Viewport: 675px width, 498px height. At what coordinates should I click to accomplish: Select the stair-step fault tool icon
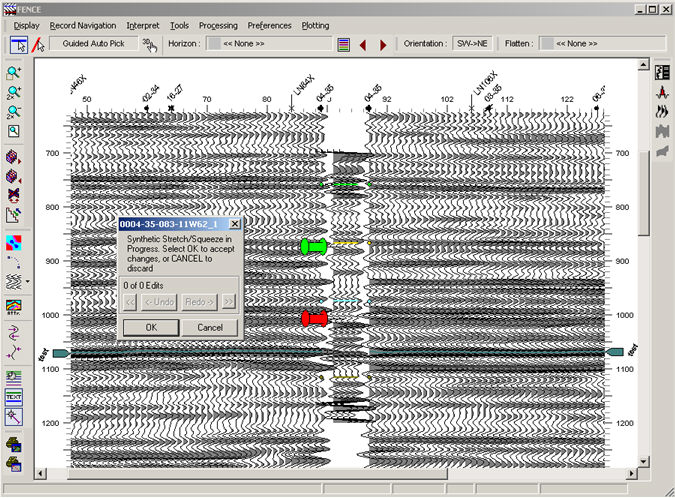click(14, 215)
